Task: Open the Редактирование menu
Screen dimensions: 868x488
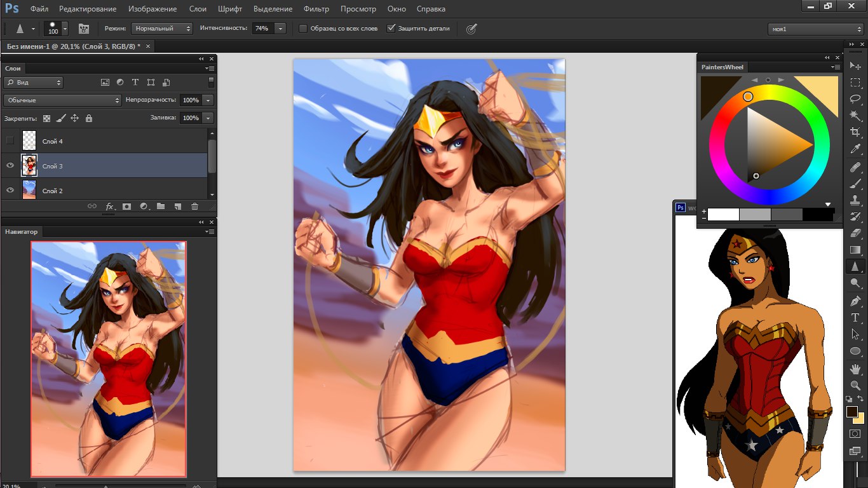Action: click(88, 9)
